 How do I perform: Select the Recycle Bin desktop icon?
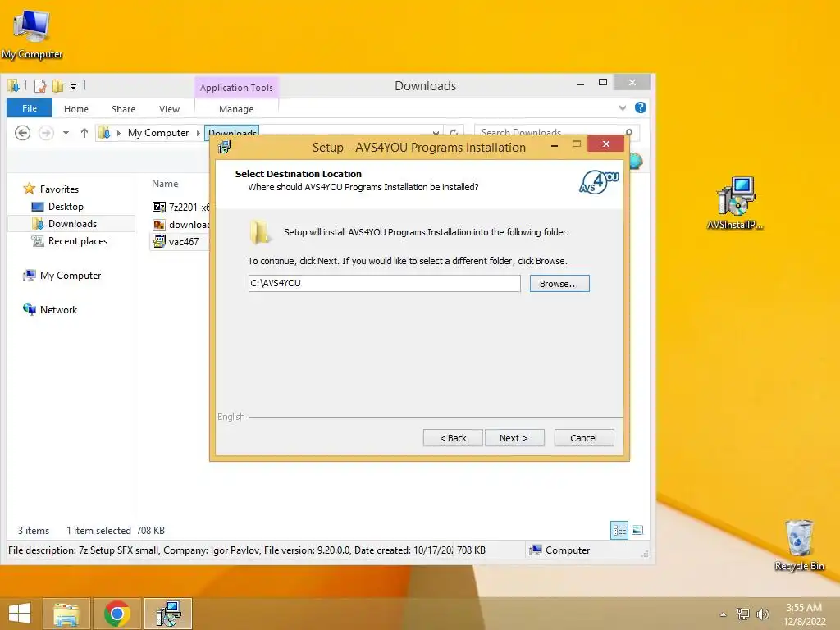[x=799, y=546]
